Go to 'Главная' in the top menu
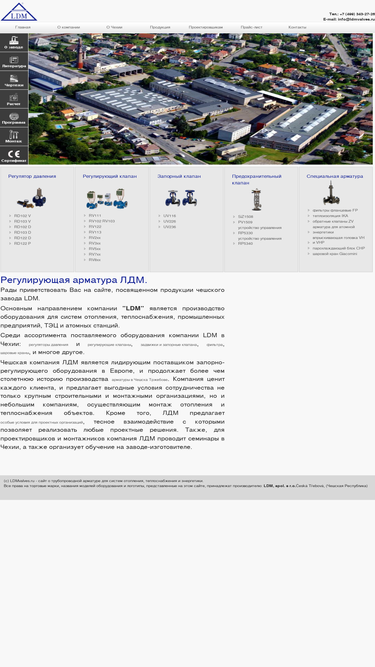 click(x=23, y=27)
